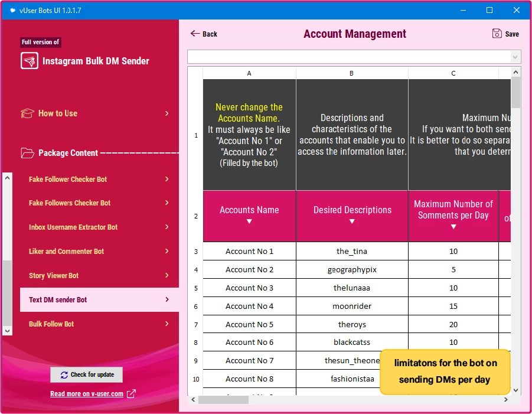Open the Read more on v-user.com link
532x414 pixels.
(x=87, y=394)
